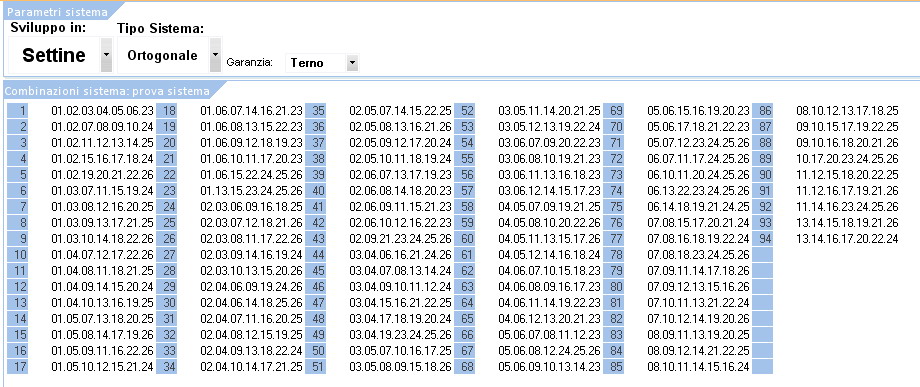Select combination 03.05.08.09.15.18.26
This screenshot has height=387, width=920.
tap(401, 367)
